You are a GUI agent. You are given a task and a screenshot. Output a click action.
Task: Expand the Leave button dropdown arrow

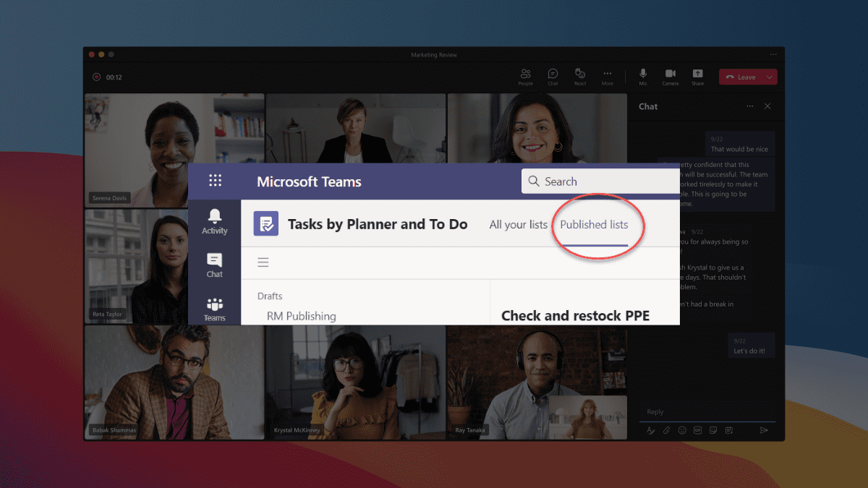[x=770, y=77]
